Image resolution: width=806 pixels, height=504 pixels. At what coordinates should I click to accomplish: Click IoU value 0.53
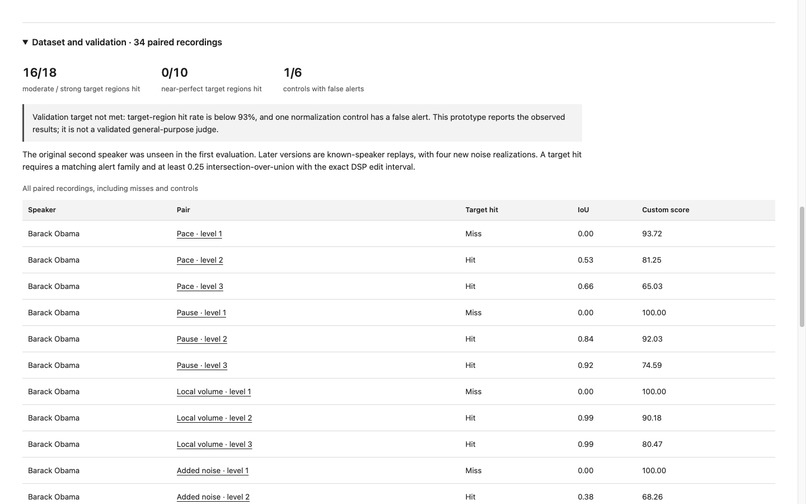(x=585, y=260)
